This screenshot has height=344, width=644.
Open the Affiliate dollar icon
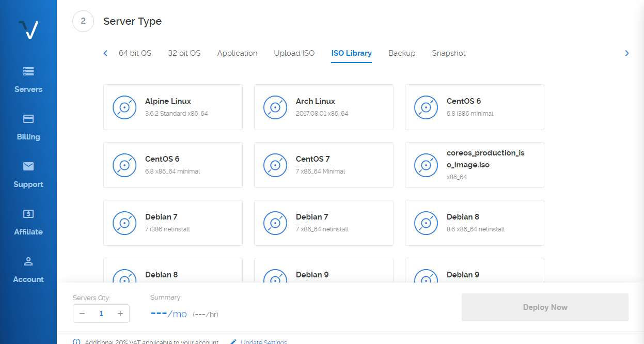[x=28, y=214]
